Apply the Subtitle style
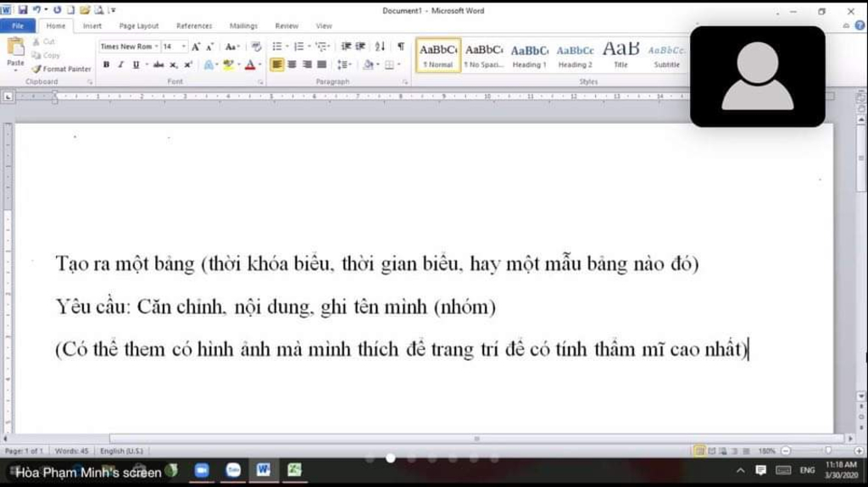Screen dimensions: 868x487 [x=666, y=55]
